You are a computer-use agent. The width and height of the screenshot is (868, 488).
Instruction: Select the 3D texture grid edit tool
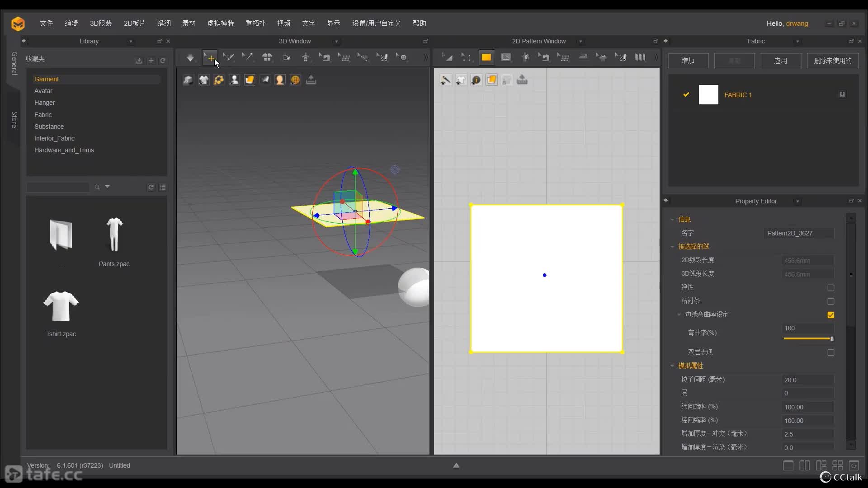344,58
